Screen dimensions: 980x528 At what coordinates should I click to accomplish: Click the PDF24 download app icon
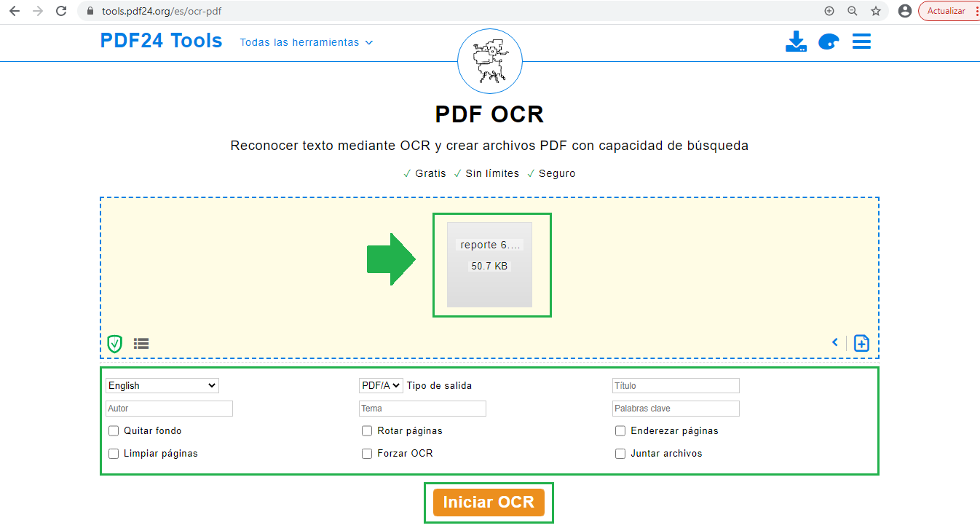(x=796, y=42)
